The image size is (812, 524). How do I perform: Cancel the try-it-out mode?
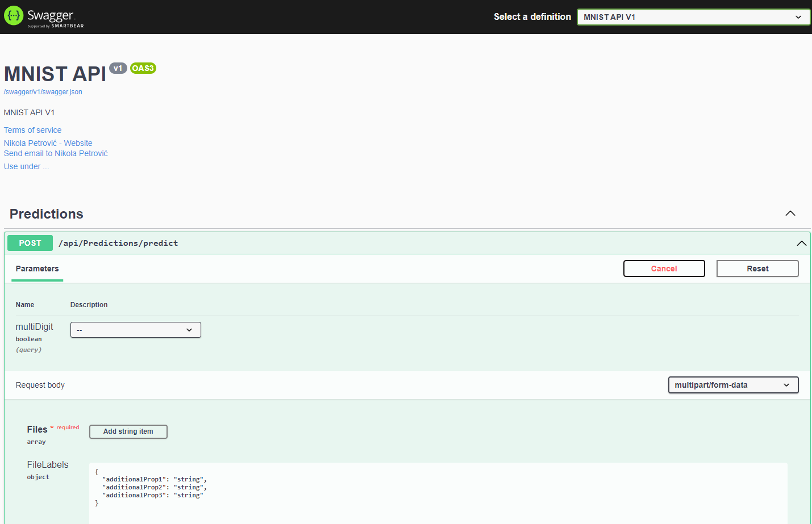coord(664,269)
